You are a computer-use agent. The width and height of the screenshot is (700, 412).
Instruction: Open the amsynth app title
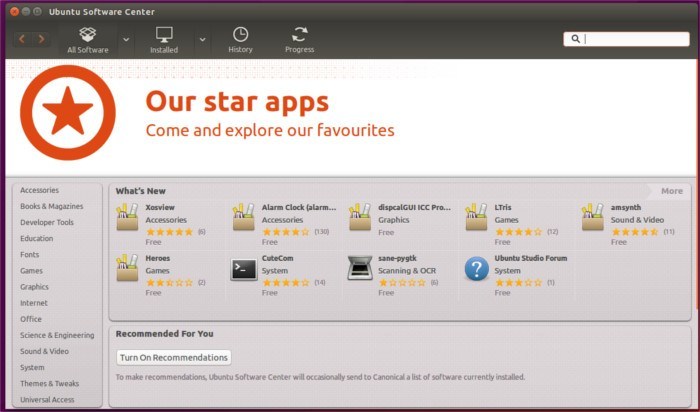[x=625, y=207]
